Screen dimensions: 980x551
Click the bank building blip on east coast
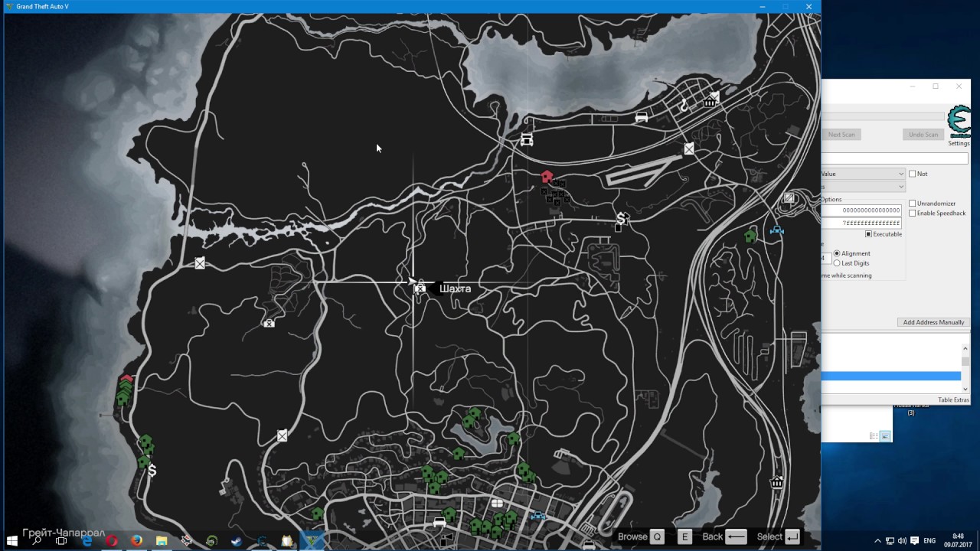777,482
